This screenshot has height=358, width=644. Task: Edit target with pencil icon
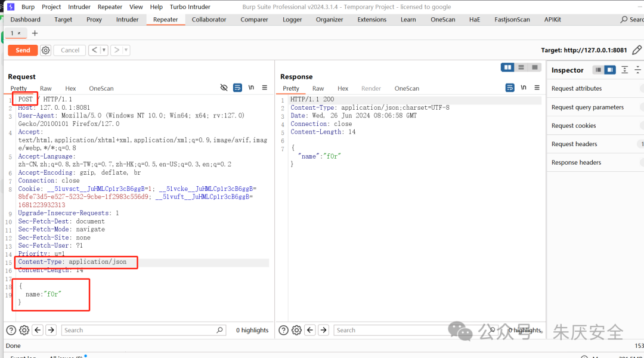637,50
